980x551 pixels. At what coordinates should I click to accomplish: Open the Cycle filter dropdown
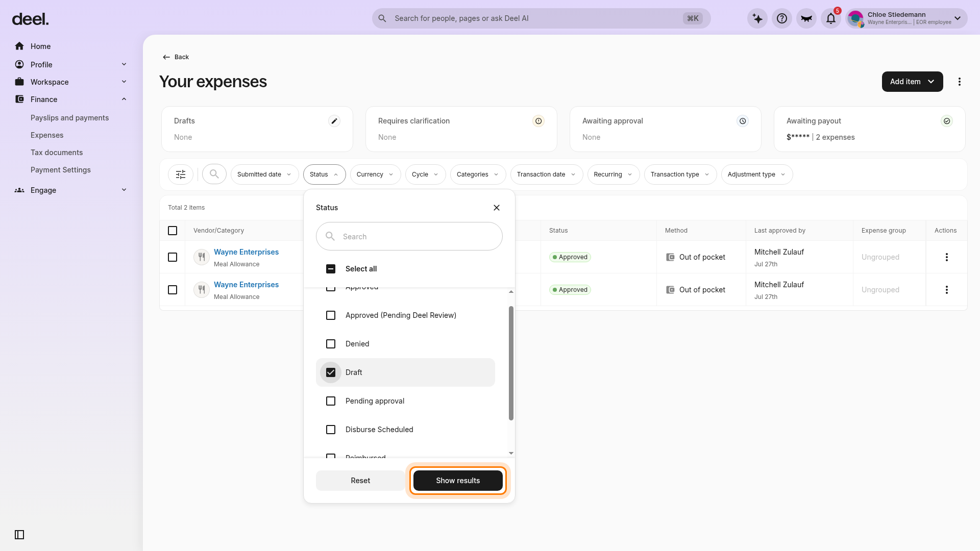click(425, 174)
